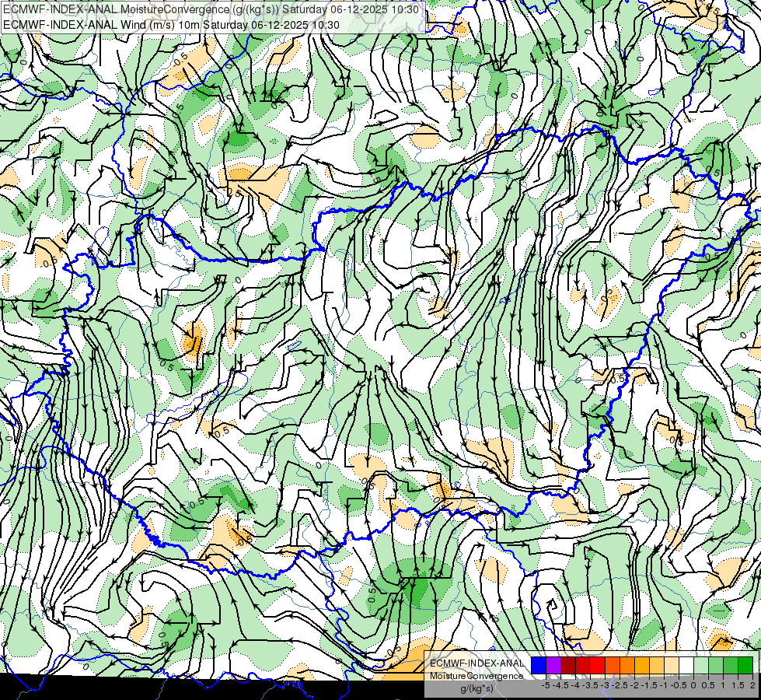The width and height of the screenshot is (761, 700).
Task: Click the legend tick value '-0.5'
Action: tap(679, 685)
